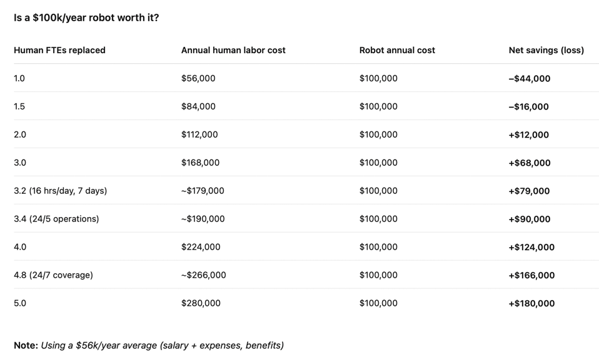599x364 pixels.
Task: Click the table title about $100k/year robot
Action: tap(86, 18)
